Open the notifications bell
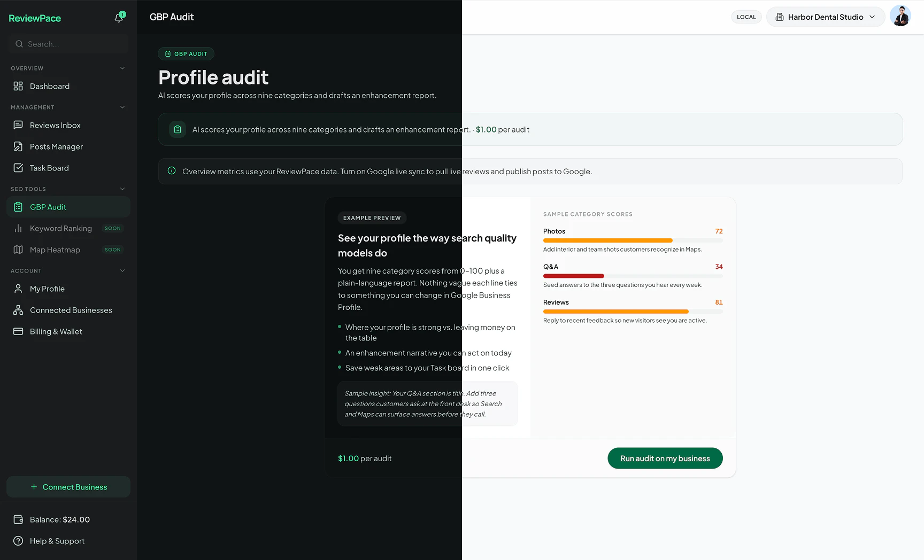The height and width of the screenshot is (560, 924). (119, 18)
